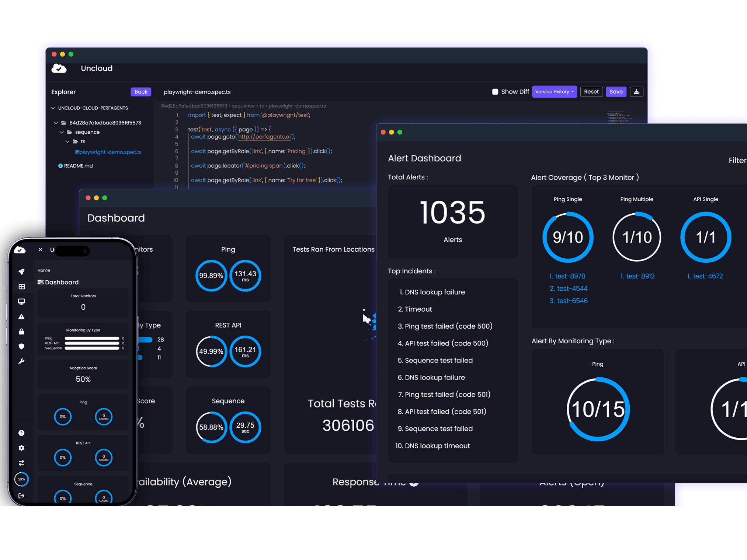
Task: Select the padlock icon in sidebar
Action: (22, 332)
